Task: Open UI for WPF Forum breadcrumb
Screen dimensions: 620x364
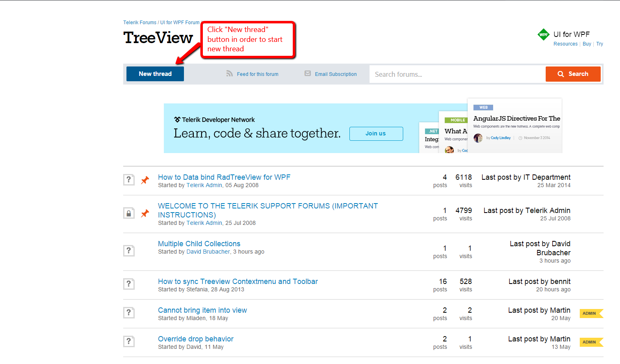Action: (x=180, y=23)
